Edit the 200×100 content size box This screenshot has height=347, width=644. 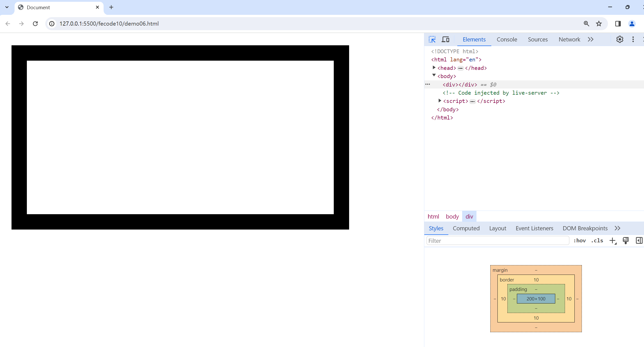[x=536, y=299]
